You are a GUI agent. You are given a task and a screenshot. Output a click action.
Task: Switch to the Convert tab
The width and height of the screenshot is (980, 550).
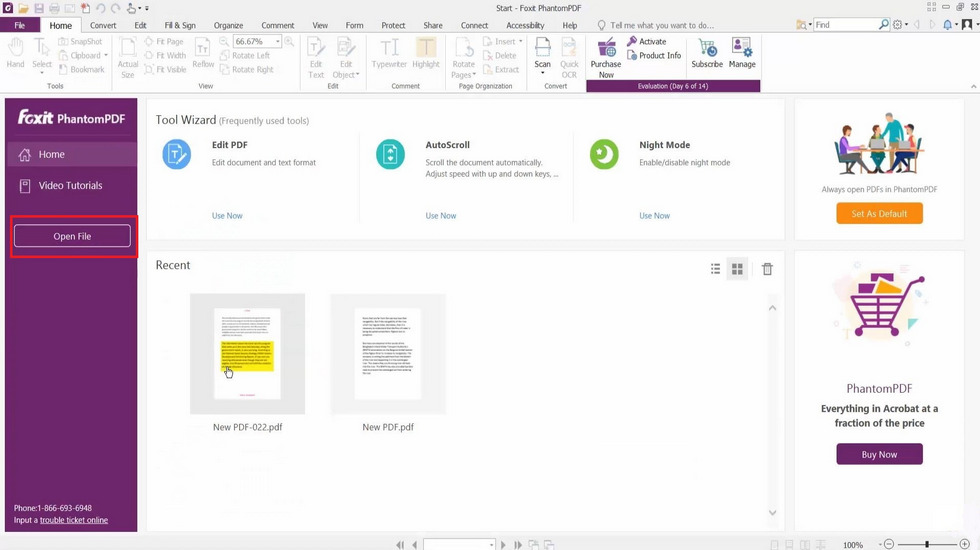[103, 25]
